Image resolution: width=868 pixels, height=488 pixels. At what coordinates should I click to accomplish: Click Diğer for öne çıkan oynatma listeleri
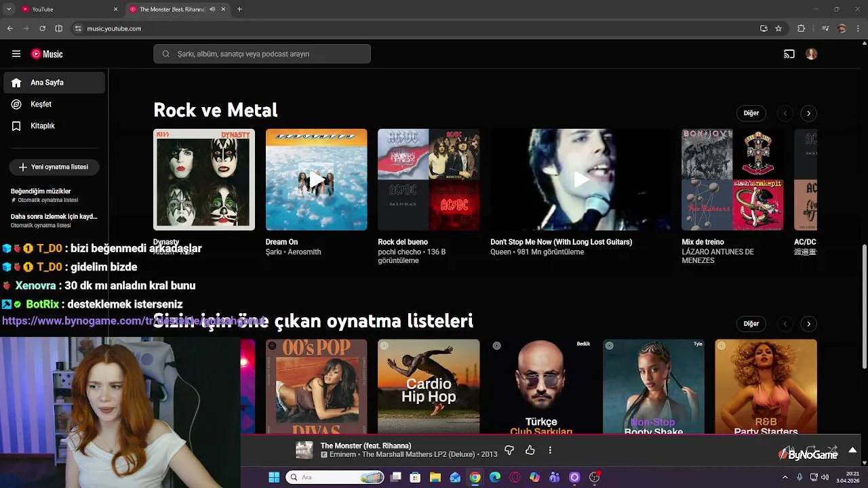click(x=751, y=323)
